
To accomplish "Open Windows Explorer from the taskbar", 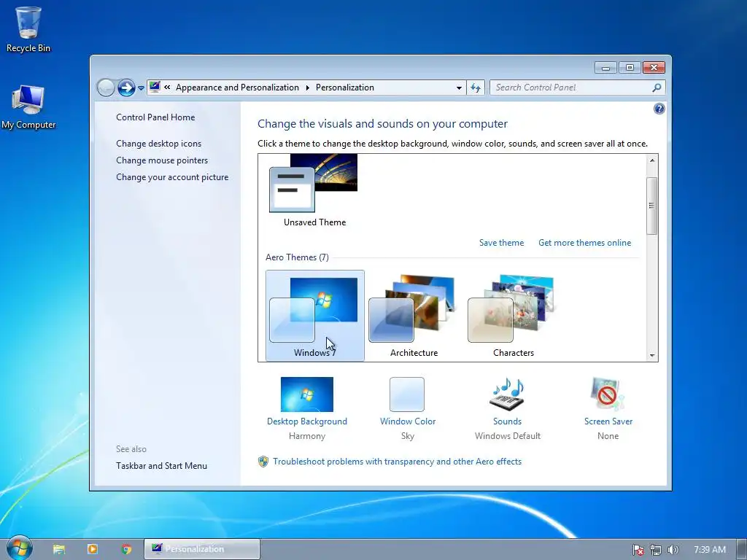I will [x=59, y=549].
